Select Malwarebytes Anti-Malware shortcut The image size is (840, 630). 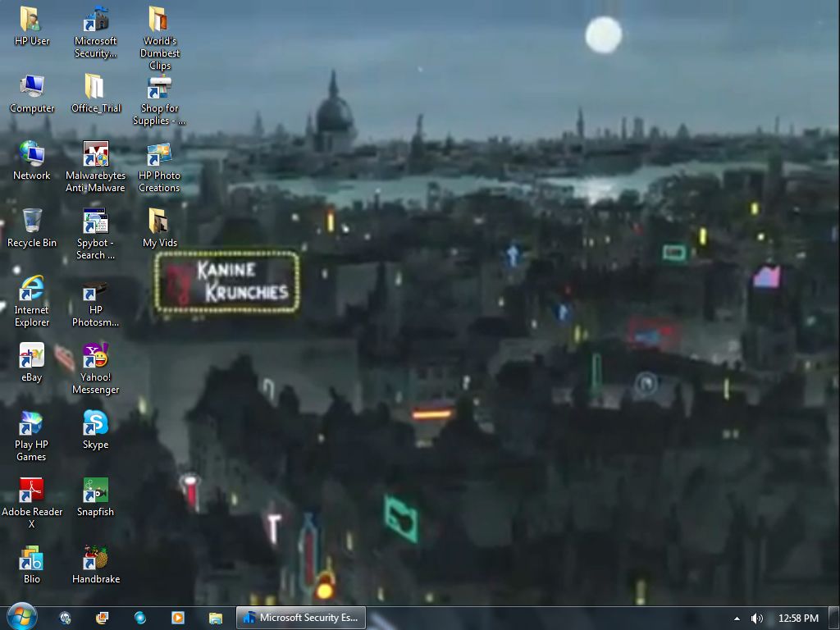95,167
